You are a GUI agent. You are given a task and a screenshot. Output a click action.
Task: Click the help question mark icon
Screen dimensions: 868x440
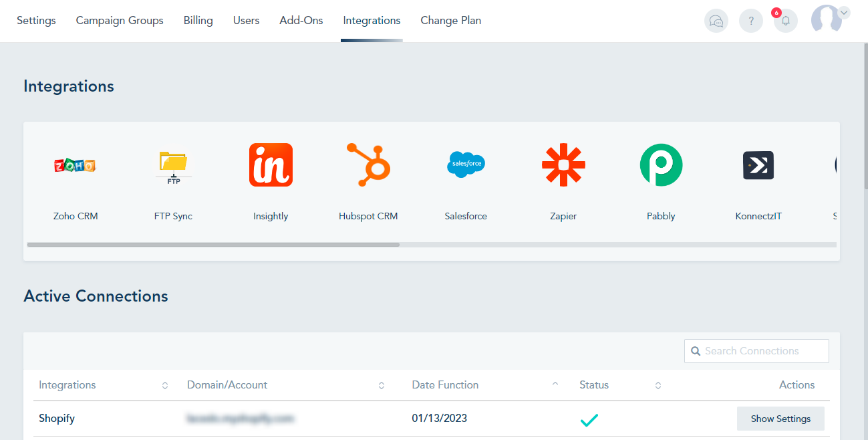coord(751,21)
